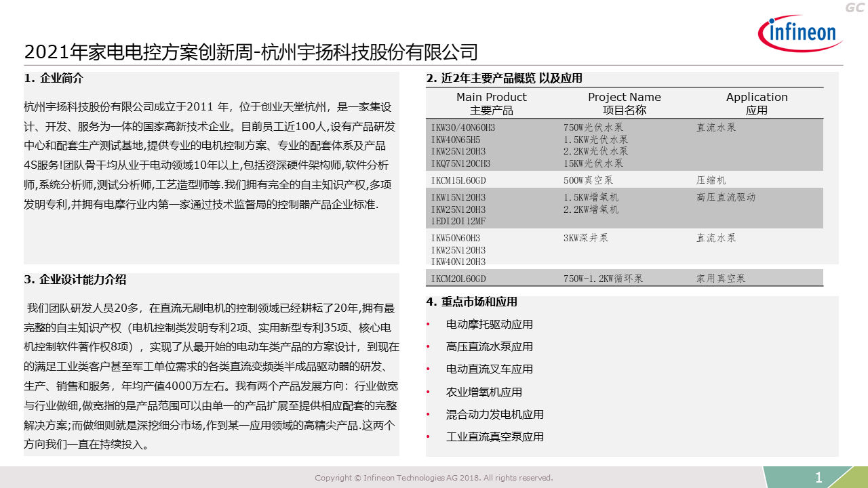
Task: Select the bullet 农业增氧机应用
Action: pyautogui.click(x=484, y=392)
